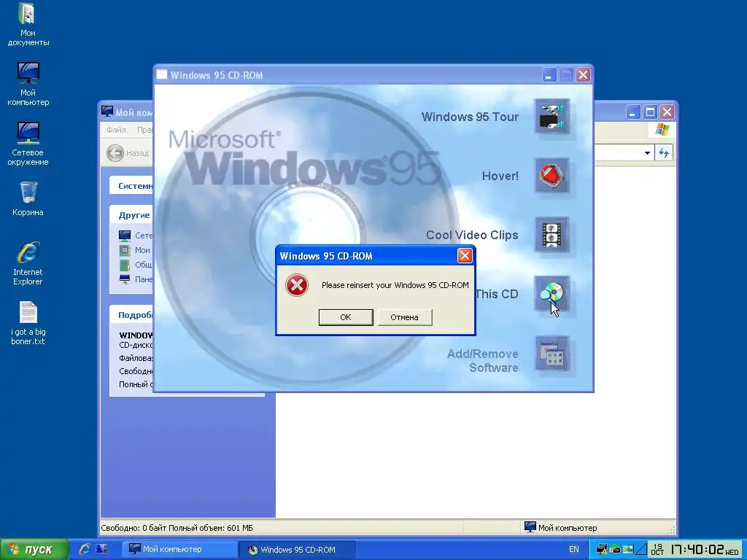
Task: Click the documents icon beside Мои link
Action: pyautogui.click(x=124, y=250)
